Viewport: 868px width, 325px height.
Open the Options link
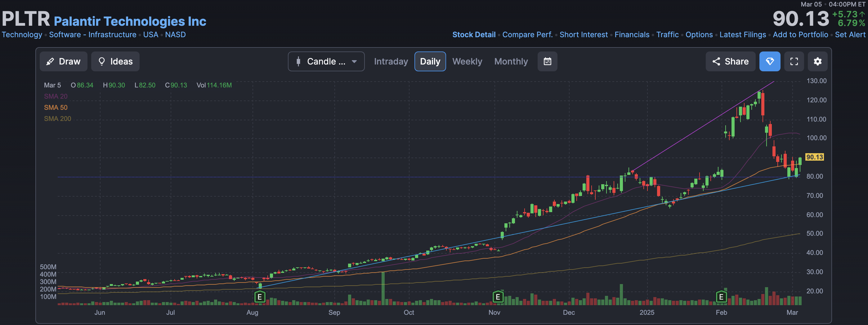pos(699,35)
